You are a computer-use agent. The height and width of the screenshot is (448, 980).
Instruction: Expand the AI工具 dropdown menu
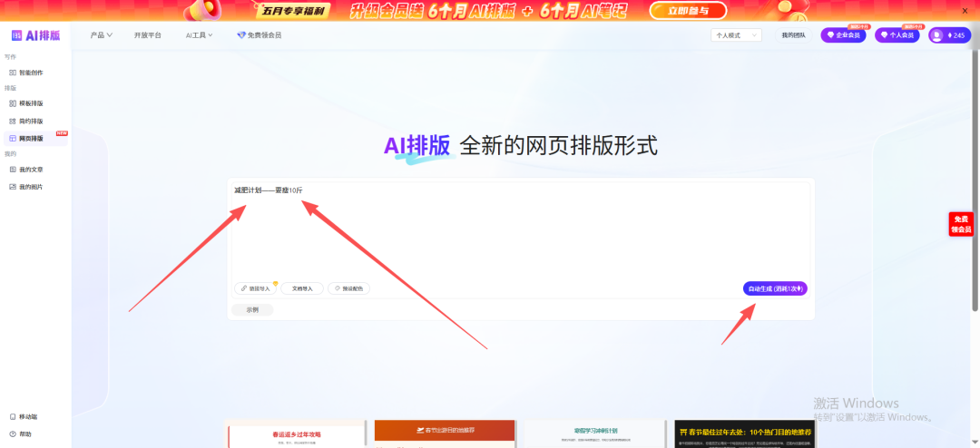point(200,35)
